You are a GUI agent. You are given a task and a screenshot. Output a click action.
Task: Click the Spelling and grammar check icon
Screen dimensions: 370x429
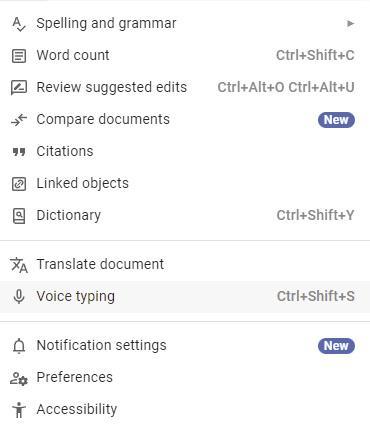point(19,24)
